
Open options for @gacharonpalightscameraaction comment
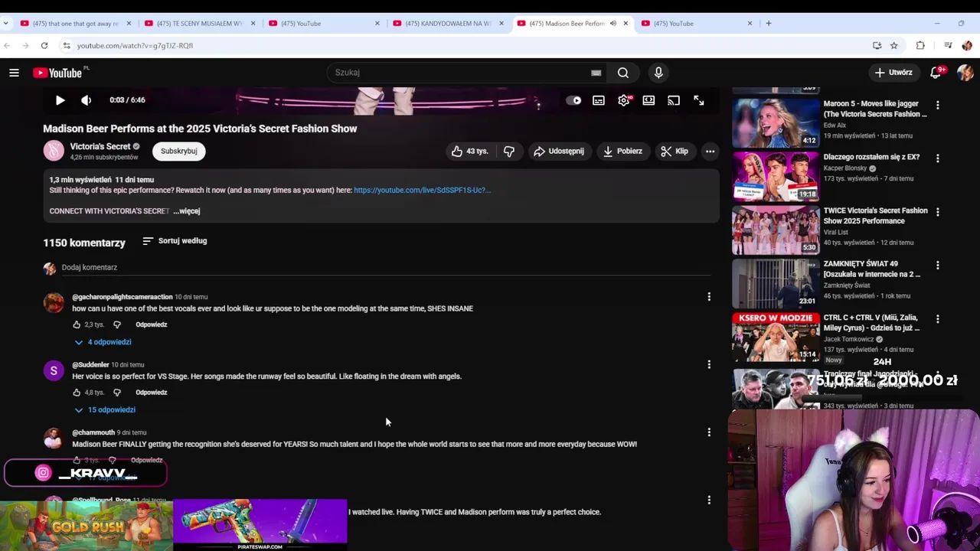(709, 296)
